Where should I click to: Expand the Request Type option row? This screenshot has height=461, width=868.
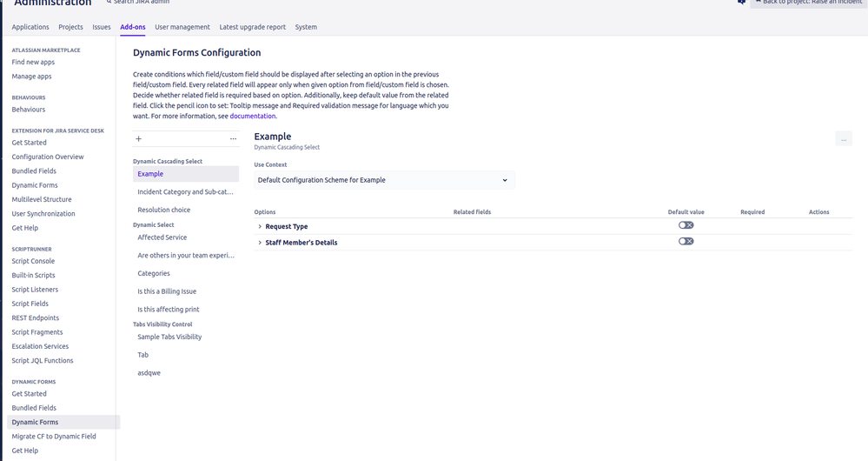(x=260, y=226)
